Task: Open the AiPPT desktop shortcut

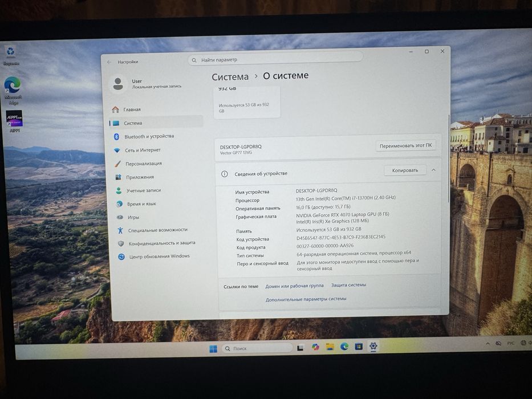Action: (x=14, y=121)
